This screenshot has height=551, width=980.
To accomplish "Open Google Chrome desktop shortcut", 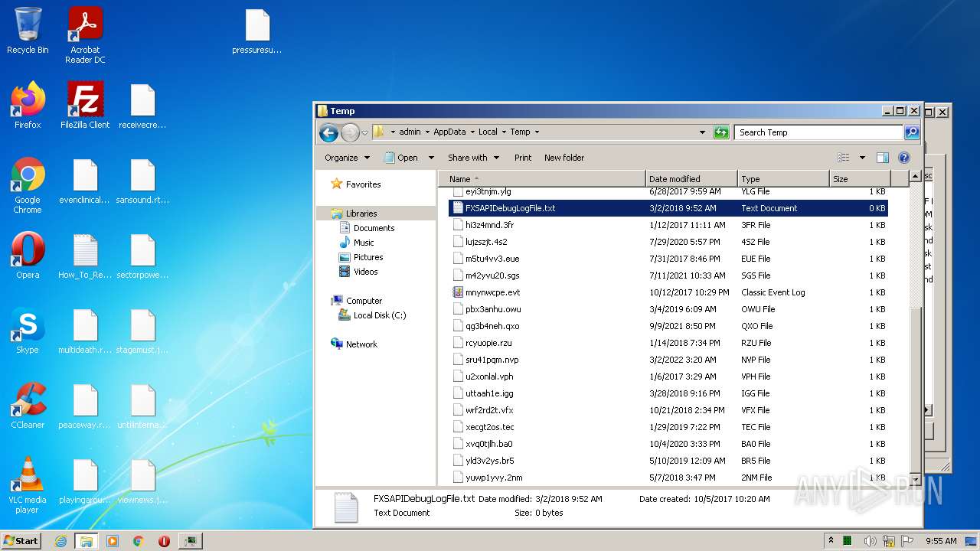I will pos(28,186).
